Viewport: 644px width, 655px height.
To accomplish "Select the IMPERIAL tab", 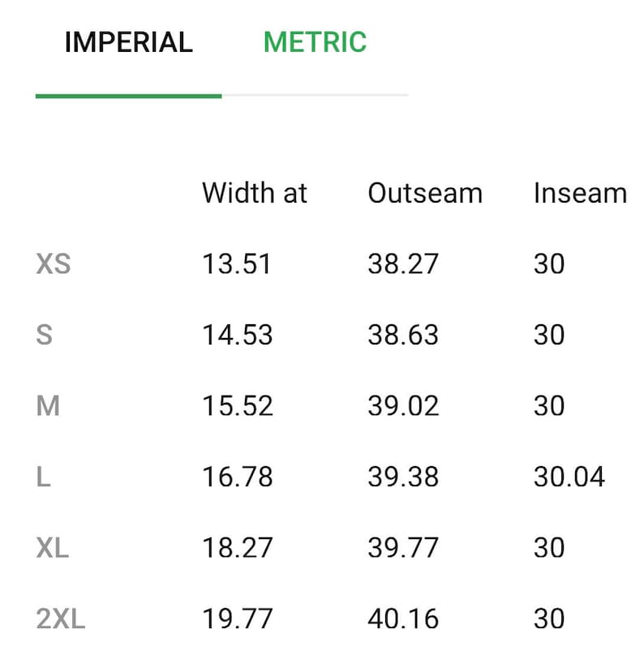I will tap(129, 42).
